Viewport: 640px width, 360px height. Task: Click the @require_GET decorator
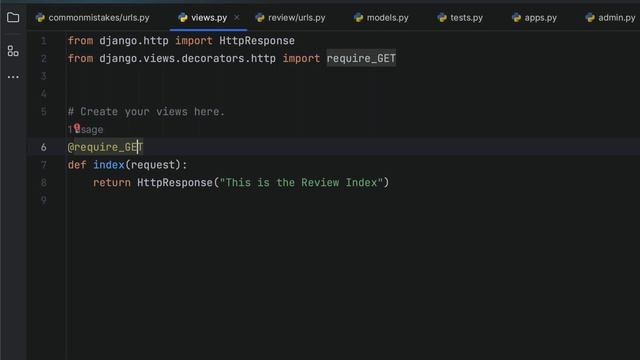pos(105,147)
